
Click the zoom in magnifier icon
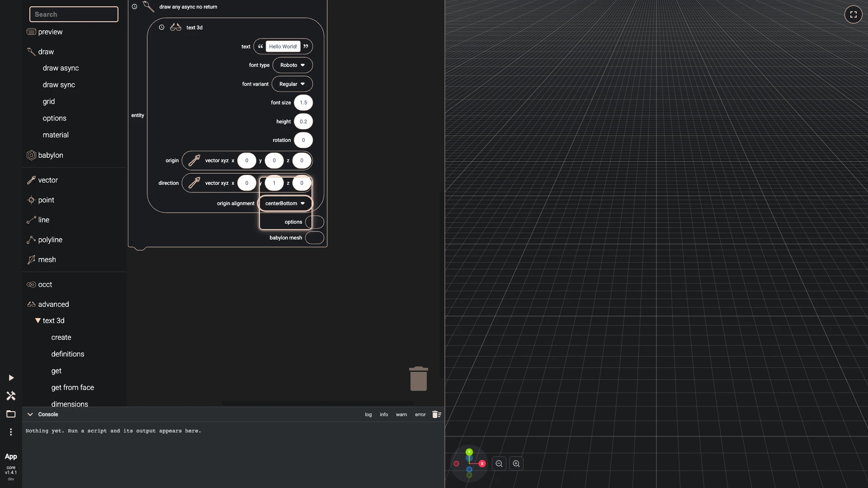[x=516, y=464]
